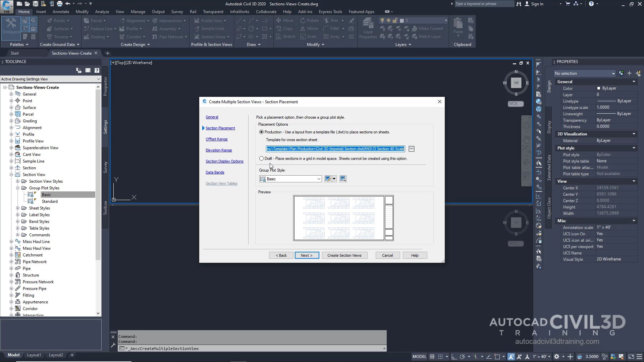Select the Production placement option
The width and height of the screenshot is (644, 362).
[262, 132]
